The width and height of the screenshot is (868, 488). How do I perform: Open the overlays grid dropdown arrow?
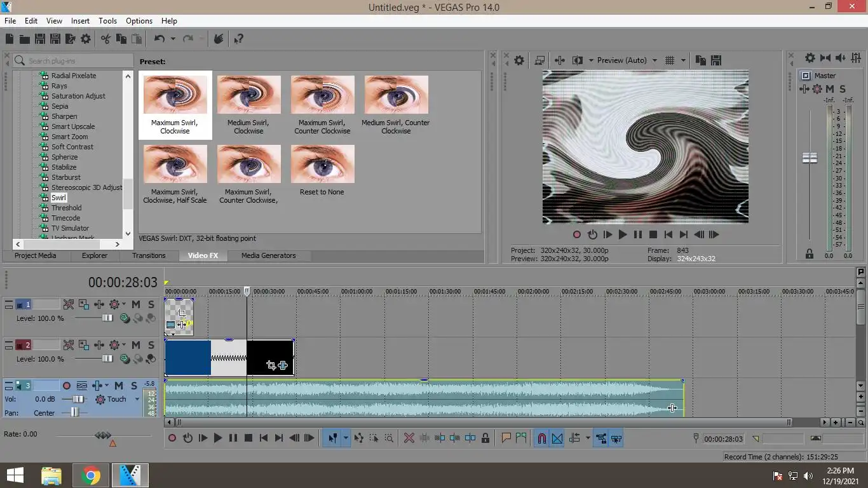pos(684,60)
